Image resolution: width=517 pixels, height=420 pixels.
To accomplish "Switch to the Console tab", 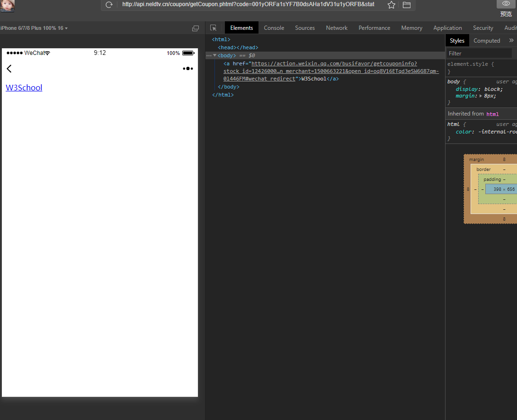I will (274, 28).
